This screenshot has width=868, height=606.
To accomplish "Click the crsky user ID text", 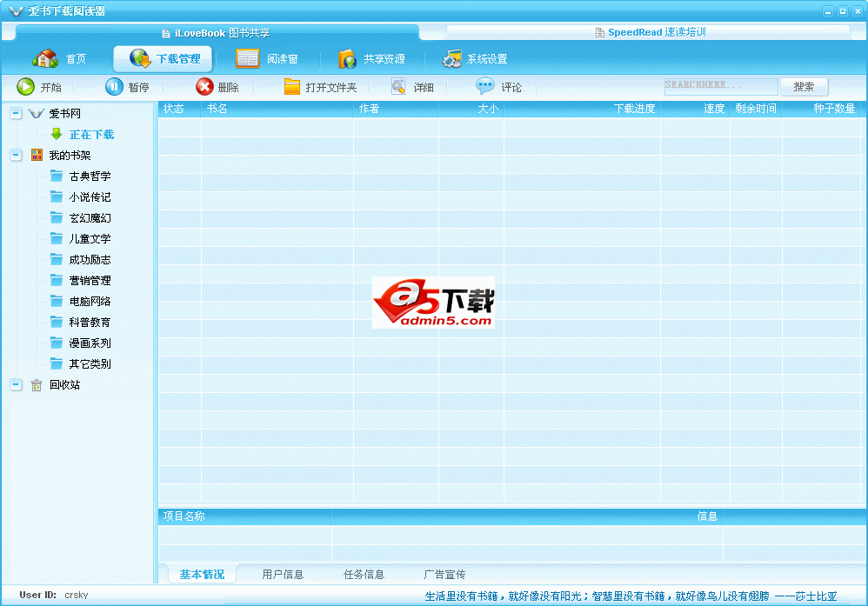I will pos(77,595).
